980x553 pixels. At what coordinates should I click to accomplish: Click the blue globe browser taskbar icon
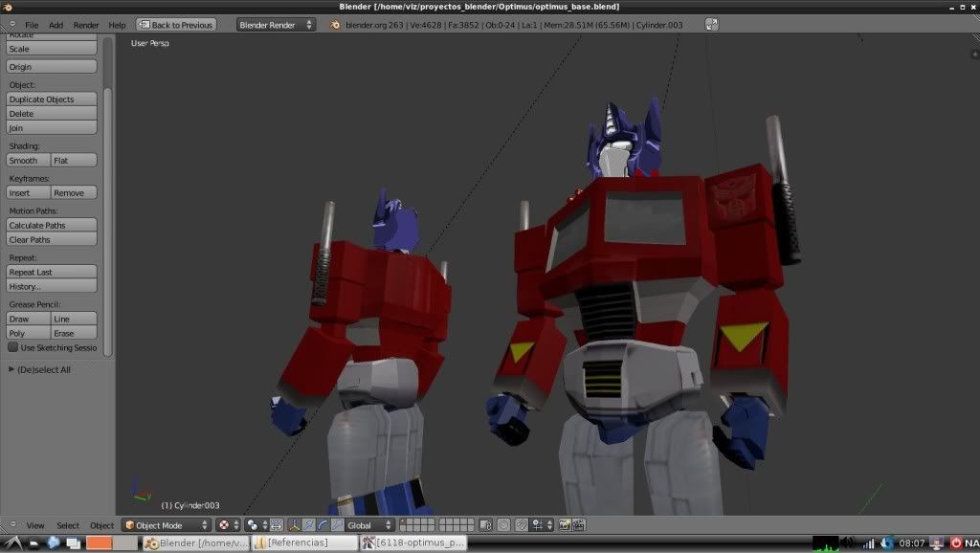54,543
